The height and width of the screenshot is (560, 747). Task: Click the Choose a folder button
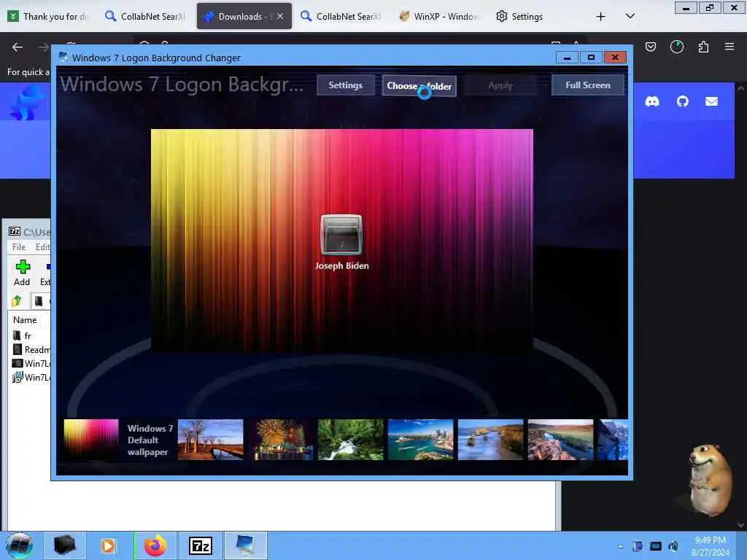pos(419,86)
